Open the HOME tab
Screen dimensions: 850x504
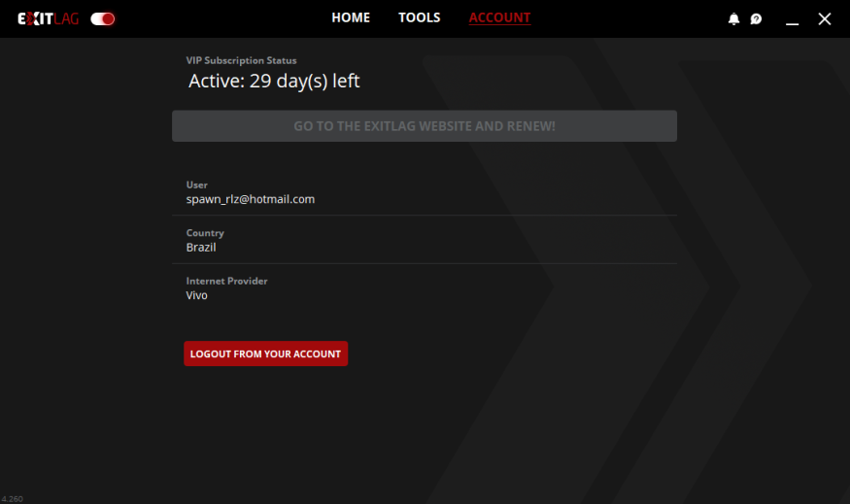click(x=351, y=17)
